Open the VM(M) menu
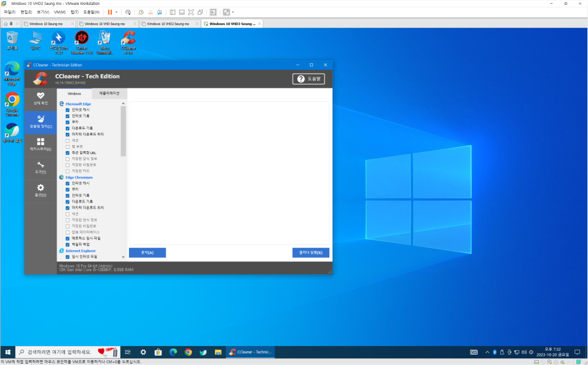This screenshot has height=365, width=588. coord(60,12)
